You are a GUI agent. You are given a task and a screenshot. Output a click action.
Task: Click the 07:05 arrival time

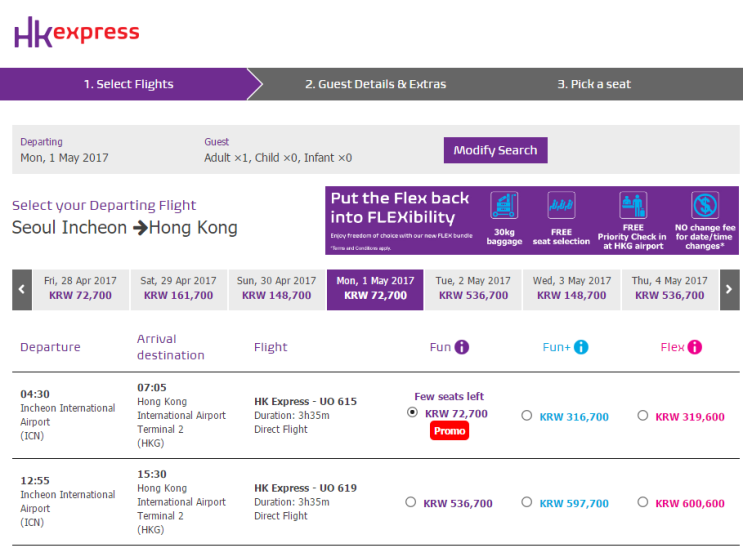[152, 387]
